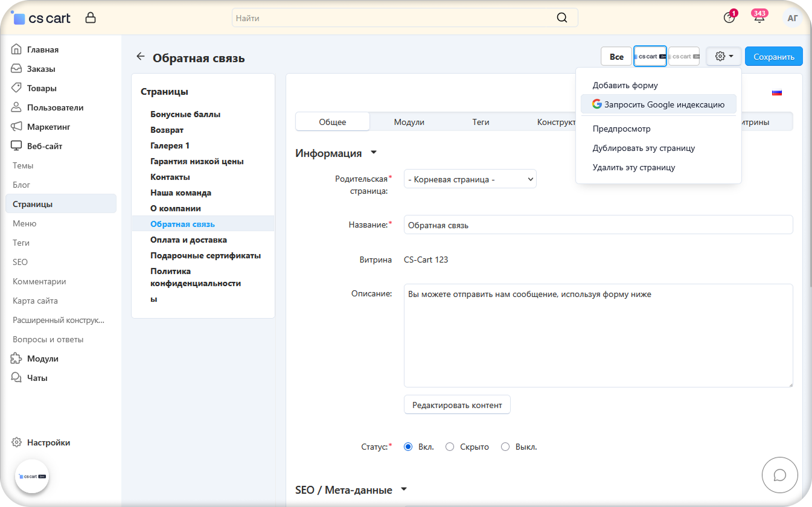The height and width of the screenshot is (507, 812).
Task: Click the Редактировать контент button
Action: click(457, 405)
